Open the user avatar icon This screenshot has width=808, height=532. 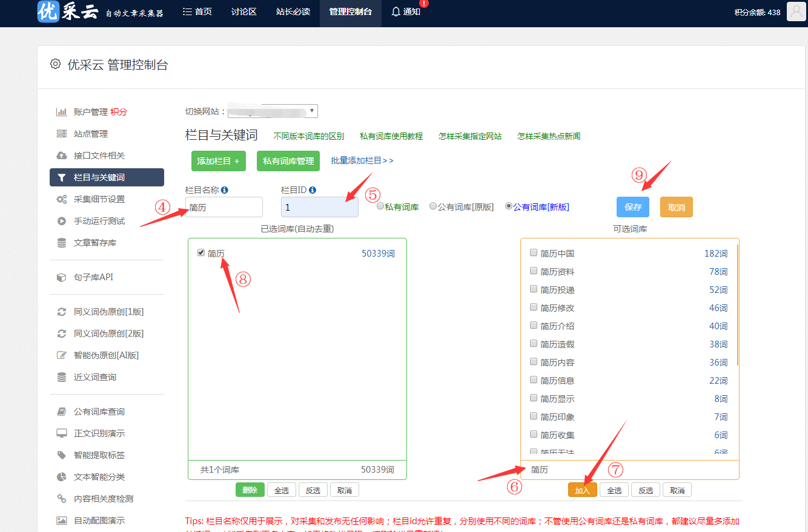point(795,11)
